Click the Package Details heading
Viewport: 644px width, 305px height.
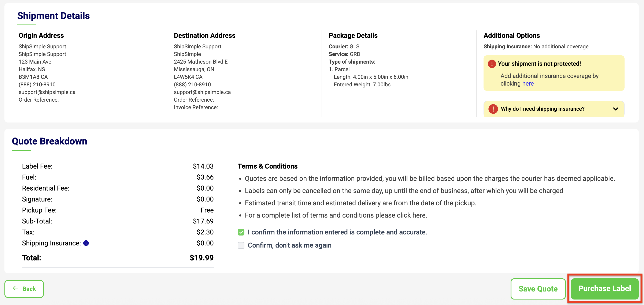353,35
